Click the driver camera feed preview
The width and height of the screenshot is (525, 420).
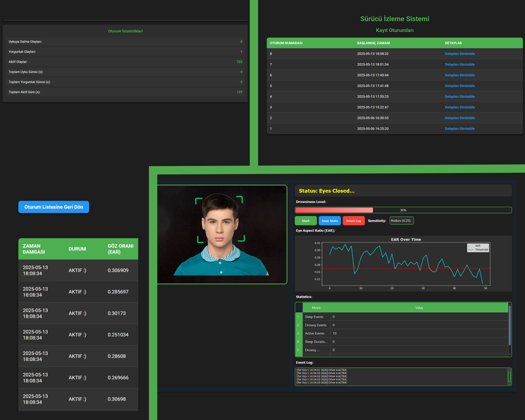[x=222, y=234]
